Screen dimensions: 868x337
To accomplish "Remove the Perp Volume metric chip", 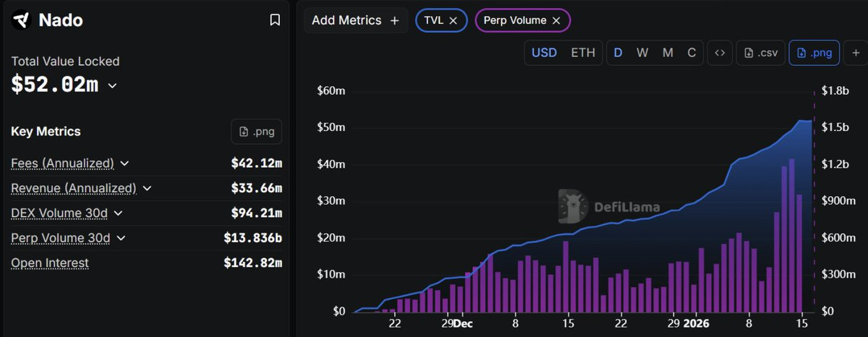I will click(556, 20).
